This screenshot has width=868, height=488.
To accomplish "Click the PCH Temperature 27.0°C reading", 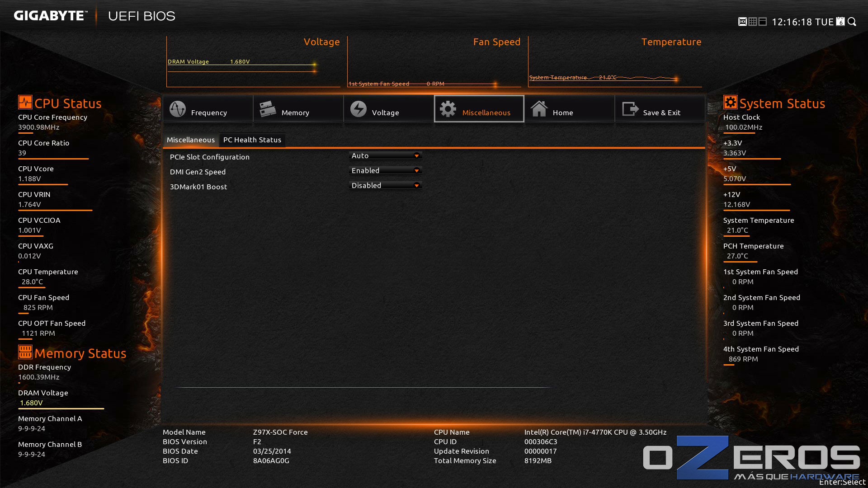I will point(737,256).
